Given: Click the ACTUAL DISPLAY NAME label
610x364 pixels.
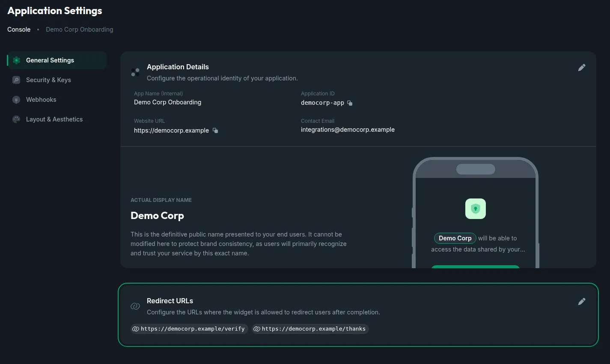Looking at the screenshot, I should (x=161, y=200).
